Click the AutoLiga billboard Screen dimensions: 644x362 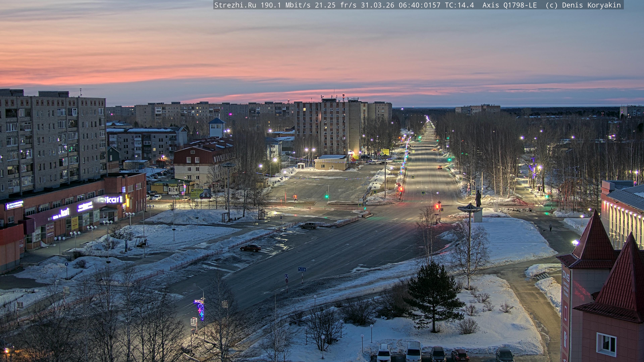[201, 193]
